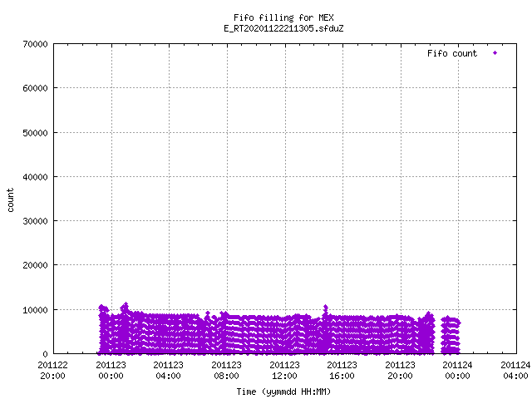Screen dimensions: 532x399
Task: Click the y-axis label 'count'
Action: click(10, 200)
